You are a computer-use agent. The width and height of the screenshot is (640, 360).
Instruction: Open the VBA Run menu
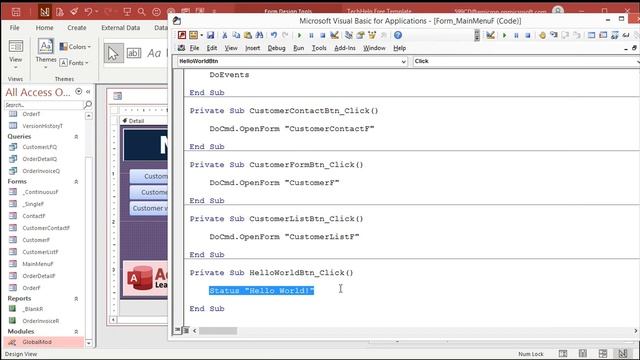pos(298,48)
